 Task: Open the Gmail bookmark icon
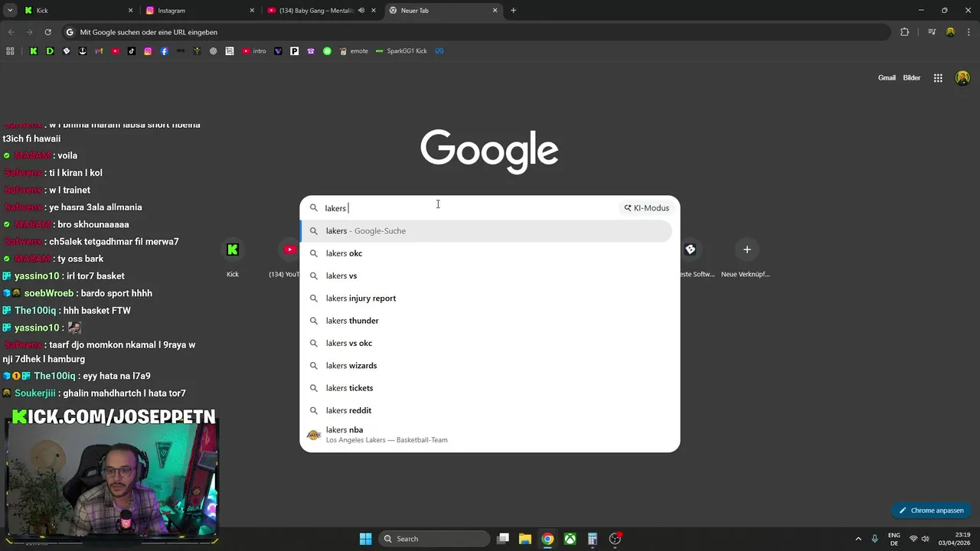[99, 51]
